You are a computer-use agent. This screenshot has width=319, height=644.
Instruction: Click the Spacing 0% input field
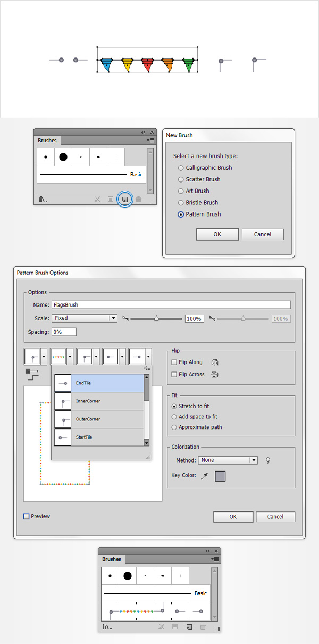64,332
